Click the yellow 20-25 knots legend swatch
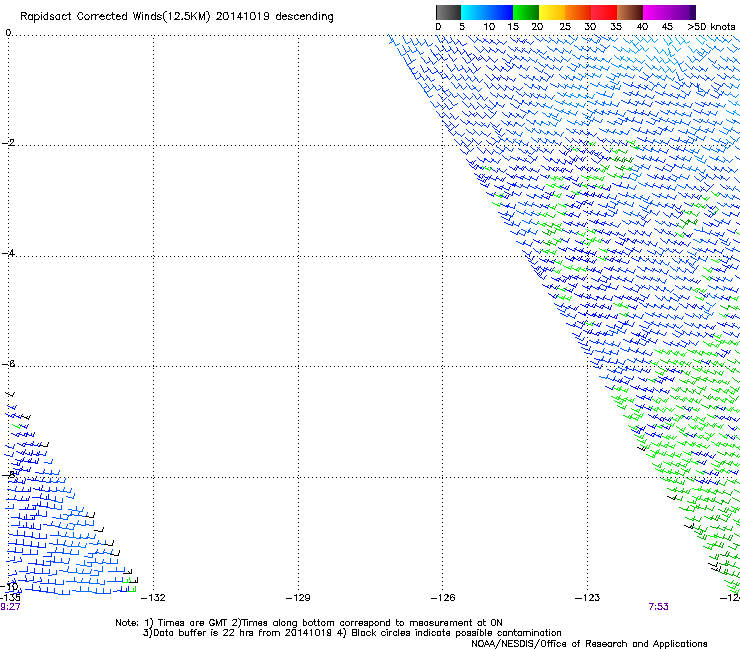Viewport: 740px width, 650px height. click(x=552, y=12)
